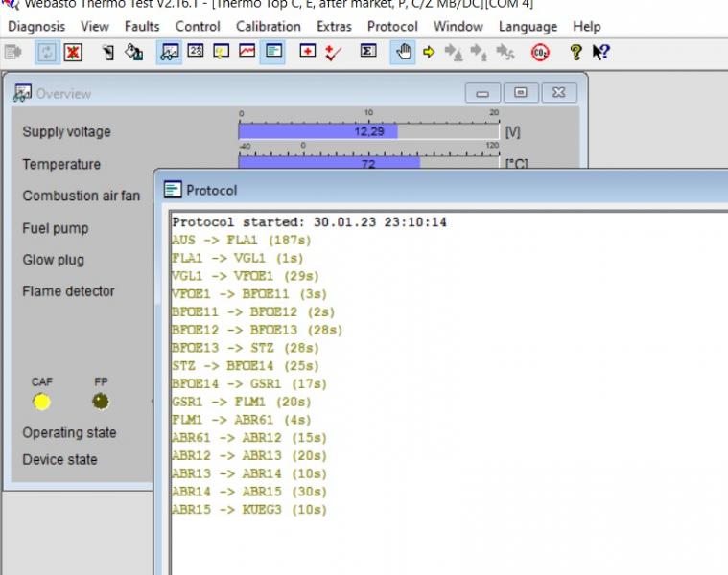Open the Window menu
The width and height of the screenshot is (728, 575).
coord(458,27)
